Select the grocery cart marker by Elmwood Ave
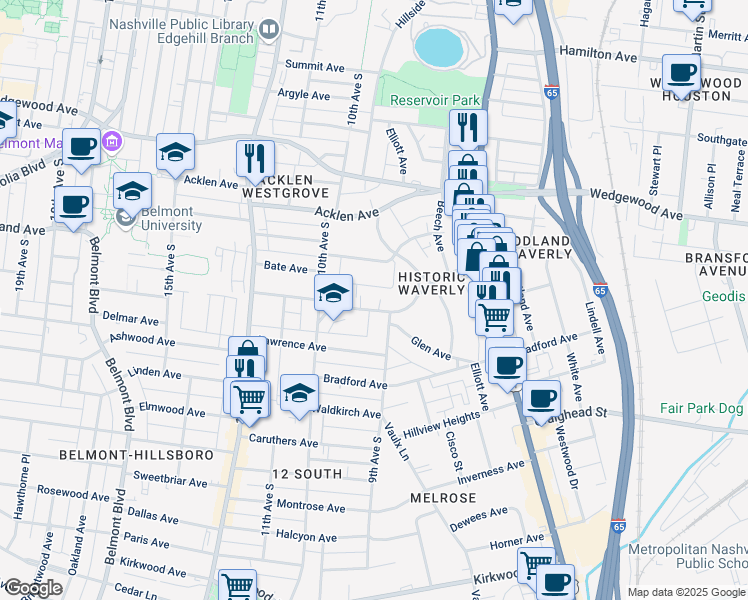Screen dimensions: 748x600 coord(250,402)
